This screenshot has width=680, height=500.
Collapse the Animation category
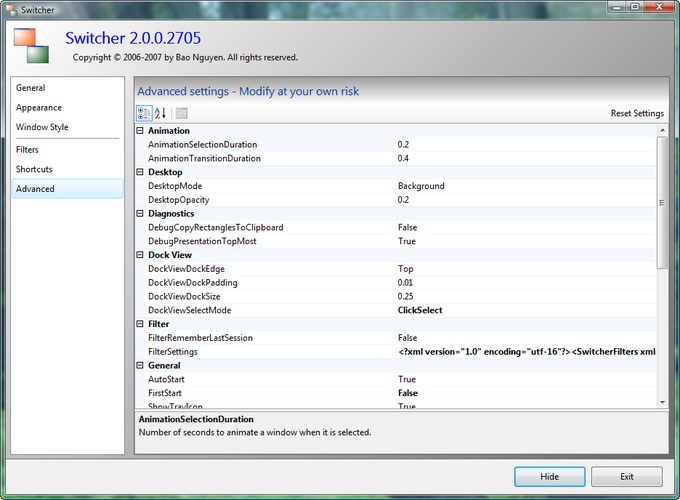pyautogui.click(x=140, y=131)
